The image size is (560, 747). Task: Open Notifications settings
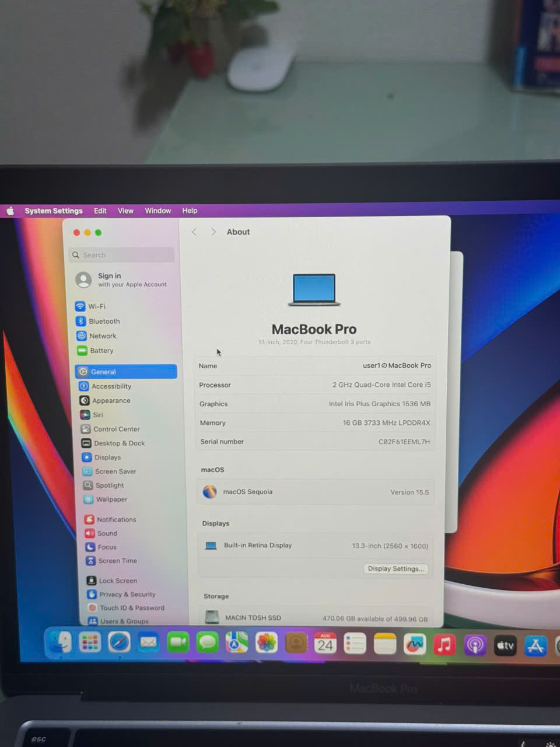click(110, 519)
